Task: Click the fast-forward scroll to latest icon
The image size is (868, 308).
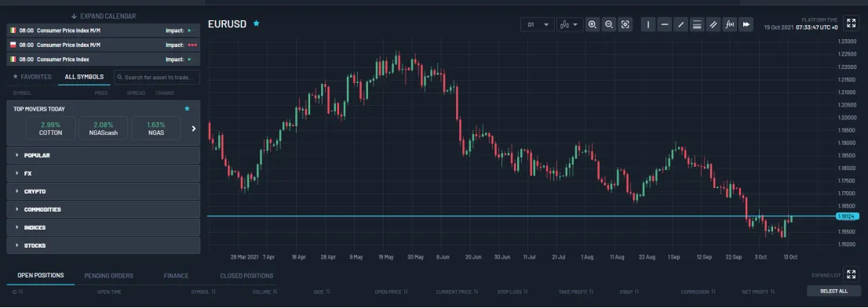Action: pos(746,24)
